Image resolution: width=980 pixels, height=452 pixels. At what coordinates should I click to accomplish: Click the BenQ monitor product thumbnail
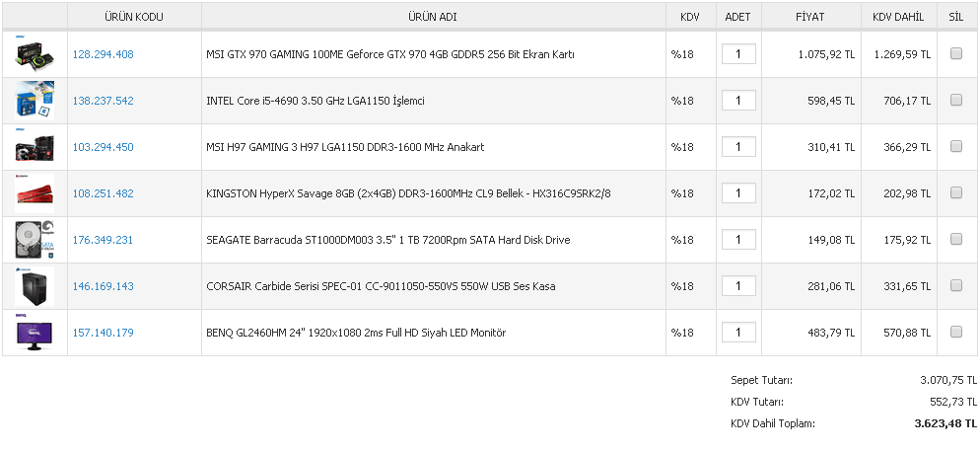click(x=35, y=333)
